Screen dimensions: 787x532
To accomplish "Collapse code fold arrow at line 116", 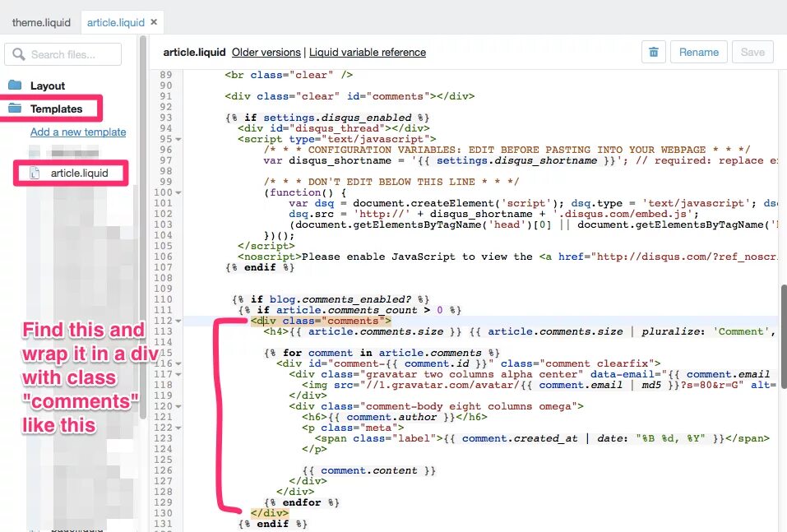I will tap(178, 364).
